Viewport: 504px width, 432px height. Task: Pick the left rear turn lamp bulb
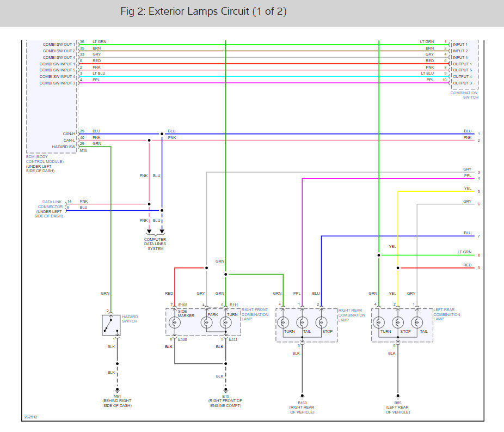pyautogui.click(x=379, y=323)
